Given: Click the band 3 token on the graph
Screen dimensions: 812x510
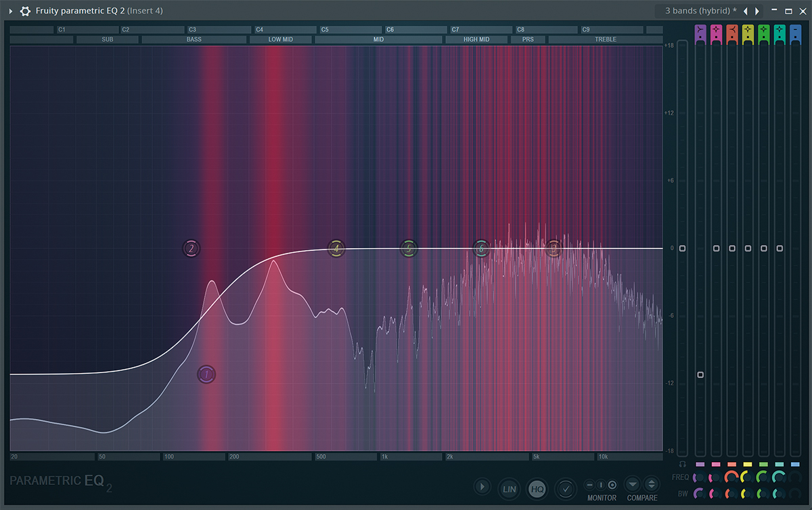Looking at the screenshot, I should [554, 249].
